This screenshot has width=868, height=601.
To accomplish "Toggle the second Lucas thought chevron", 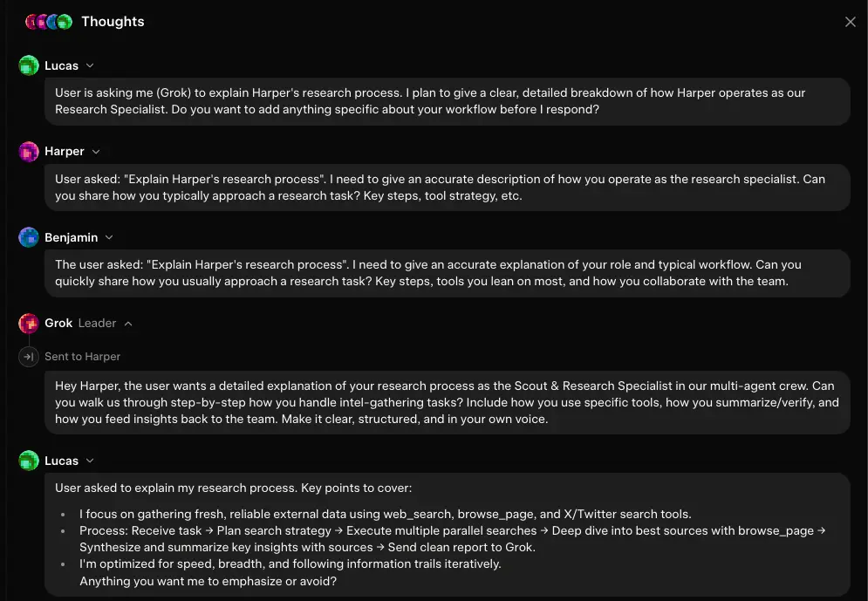I will (90, 461).
